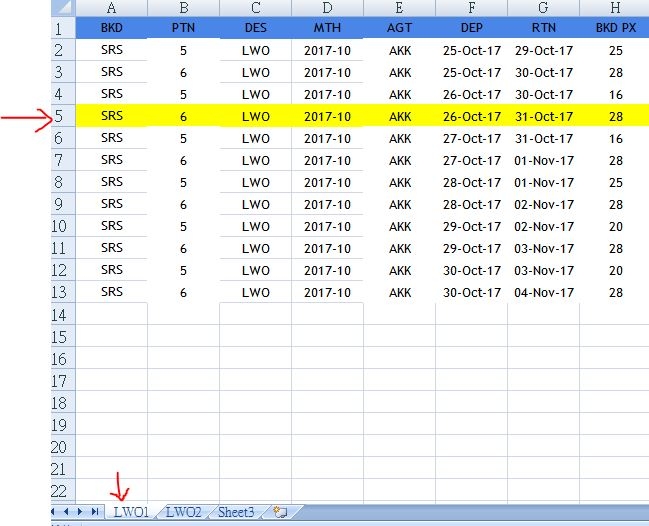Select column G header

coord(543,8)
